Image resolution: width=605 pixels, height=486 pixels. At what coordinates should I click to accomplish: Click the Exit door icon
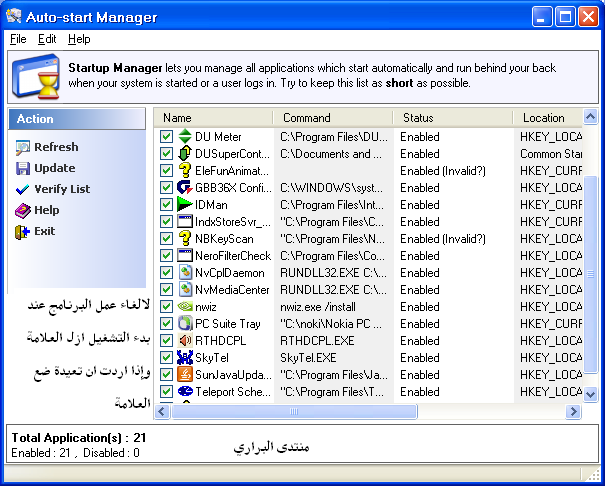pos(22,232)
